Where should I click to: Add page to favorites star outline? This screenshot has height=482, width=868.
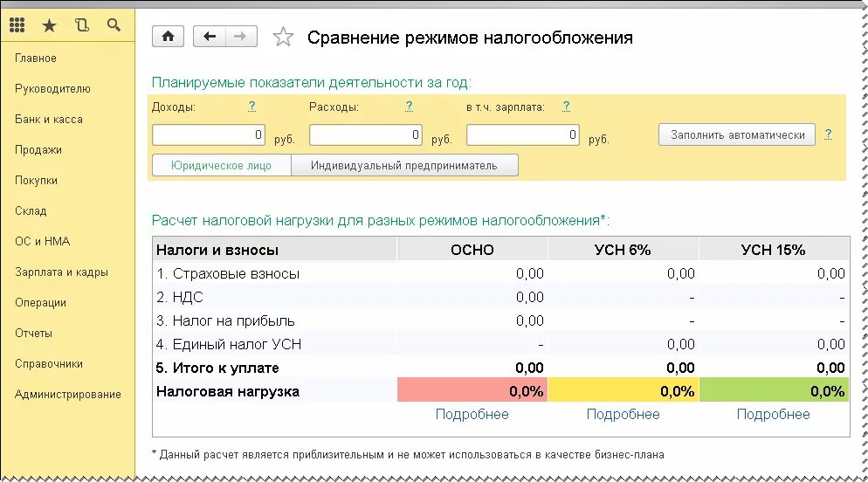click(x=283, y=37)
